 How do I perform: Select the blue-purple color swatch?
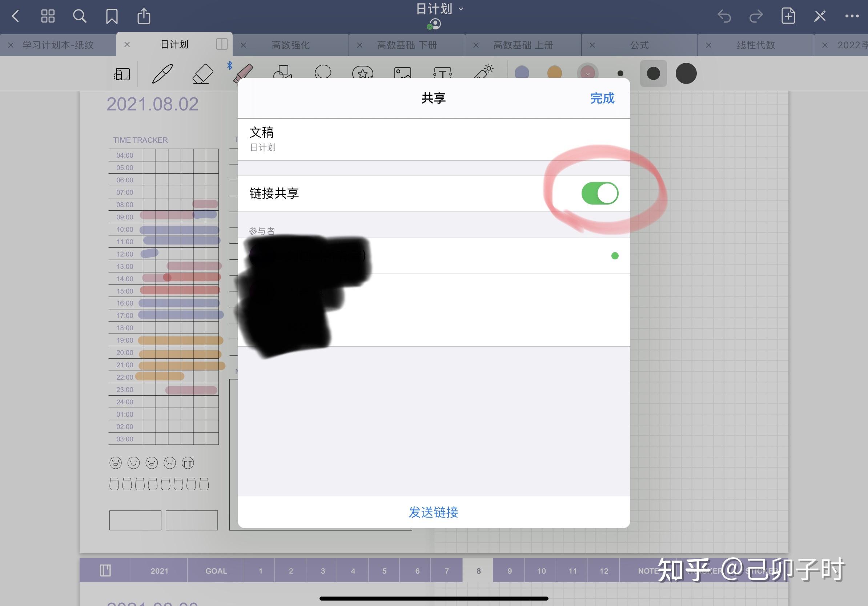click(x=522, y=73)
